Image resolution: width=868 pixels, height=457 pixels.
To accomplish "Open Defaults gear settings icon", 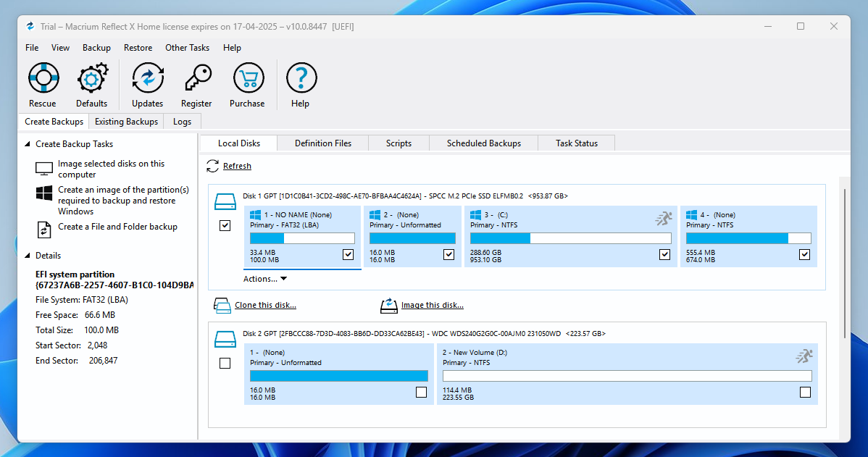I will 92,78.
